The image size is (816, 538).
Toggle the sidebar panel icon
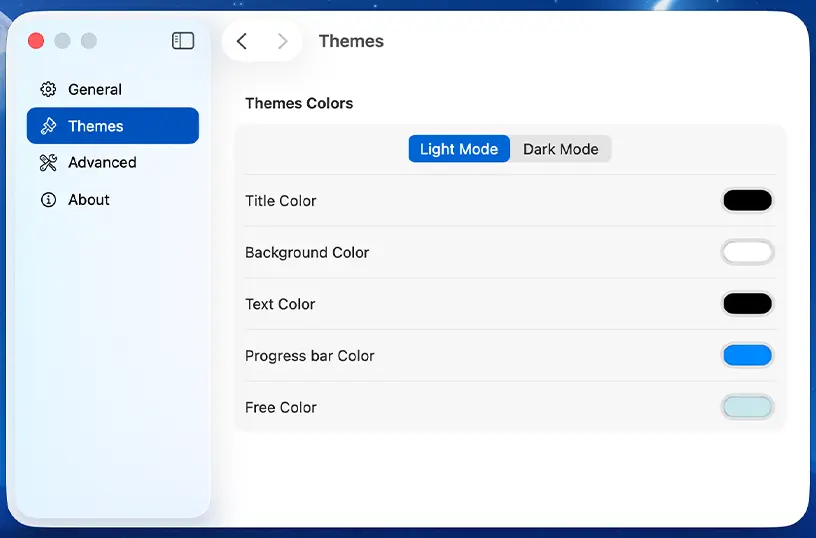pyautogui.click(x=183, y=41)
